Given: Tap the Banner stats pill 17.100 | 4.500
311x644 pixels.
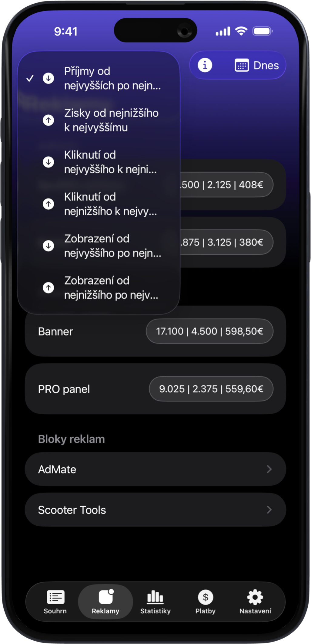Looking at the screenshot, I should 209,331.
